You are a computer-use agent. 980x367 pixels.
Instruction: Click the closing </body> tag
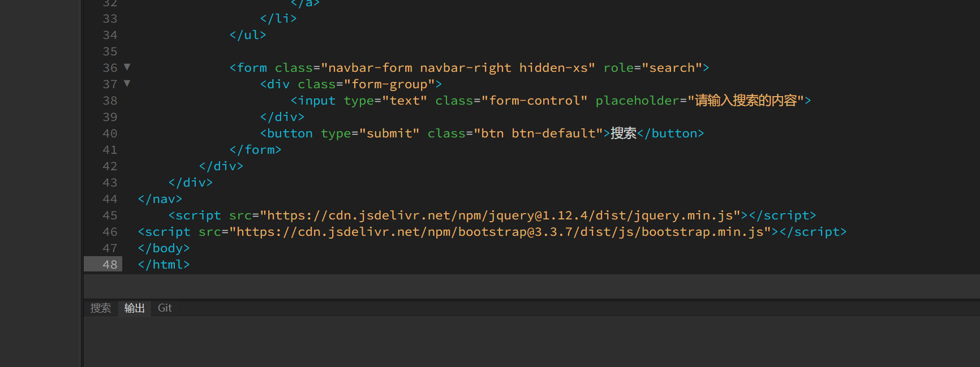coord(164,248)
